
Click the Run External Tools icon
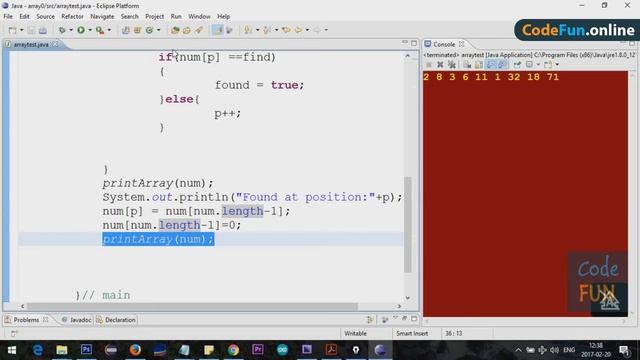100,30
